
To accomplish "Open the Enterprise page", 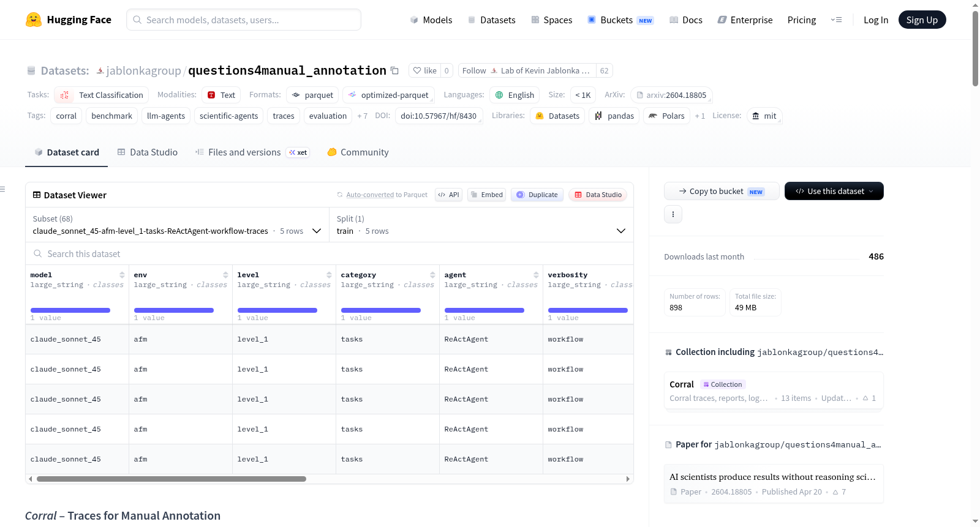I will tap(745, 20).
